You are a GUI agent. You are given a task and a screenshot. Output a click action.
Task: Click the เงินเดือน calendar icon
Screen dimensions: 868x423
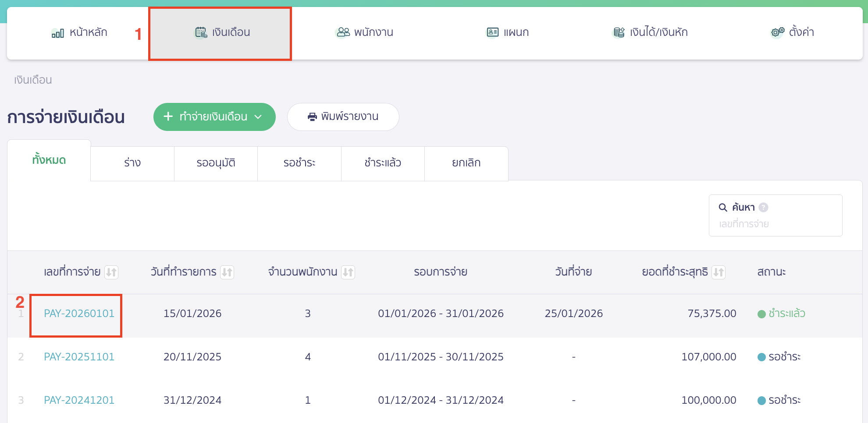(201, 32)
